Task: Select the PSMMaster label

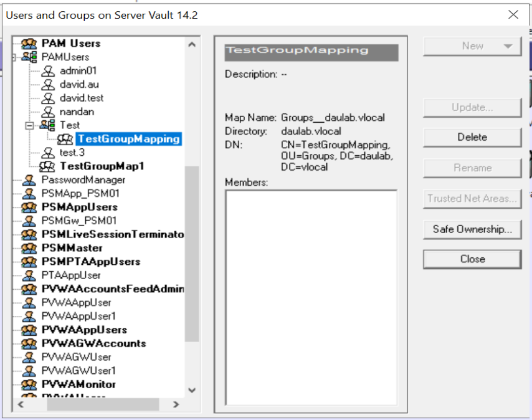Action: [x=72, y=248]
